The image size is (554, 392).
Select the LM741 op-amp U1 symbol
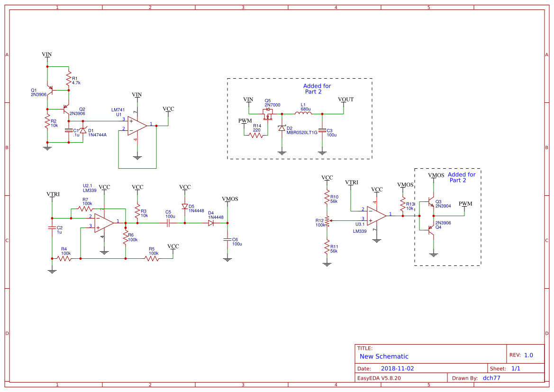(x=136, y=126)
